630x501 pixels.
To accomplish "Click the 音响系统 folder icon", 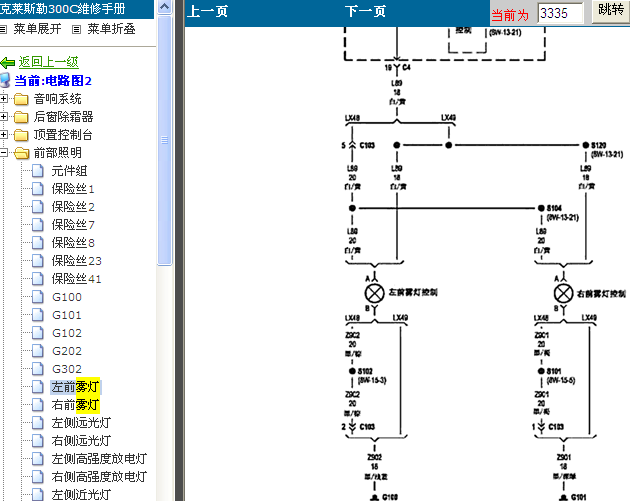I will [21, 99].
